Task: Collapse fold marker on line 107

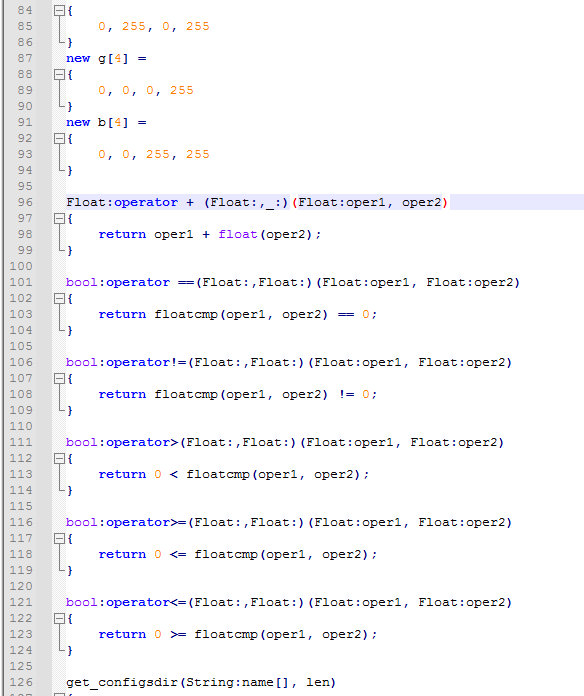Action: [x=59, y=379]
